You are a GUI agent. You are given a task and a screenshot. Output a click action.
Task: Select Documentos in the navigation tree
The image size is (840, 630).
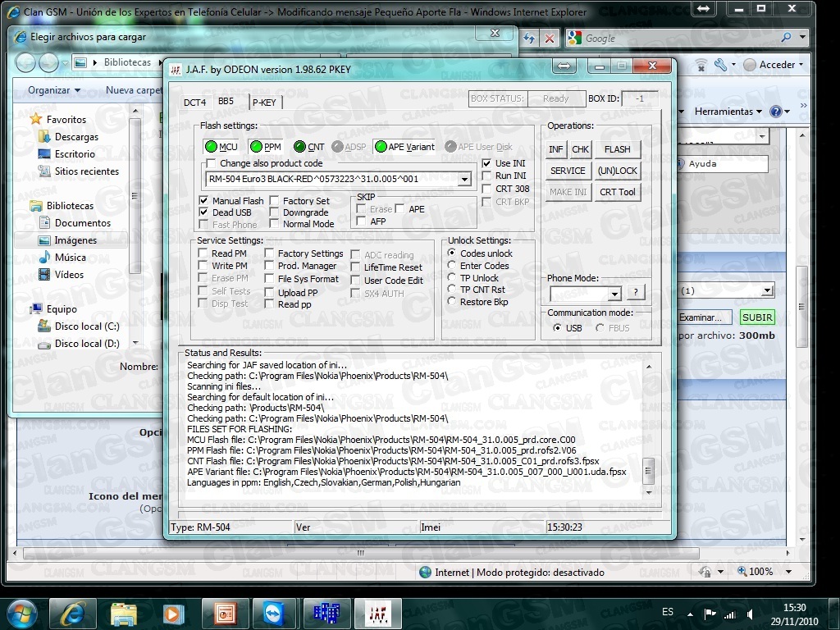[83, 223]
